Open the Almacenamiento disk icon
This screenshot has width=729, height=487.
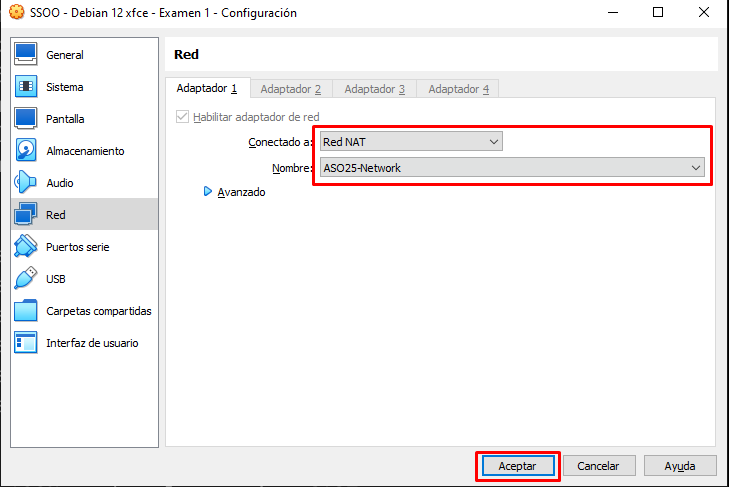(26, 151)
